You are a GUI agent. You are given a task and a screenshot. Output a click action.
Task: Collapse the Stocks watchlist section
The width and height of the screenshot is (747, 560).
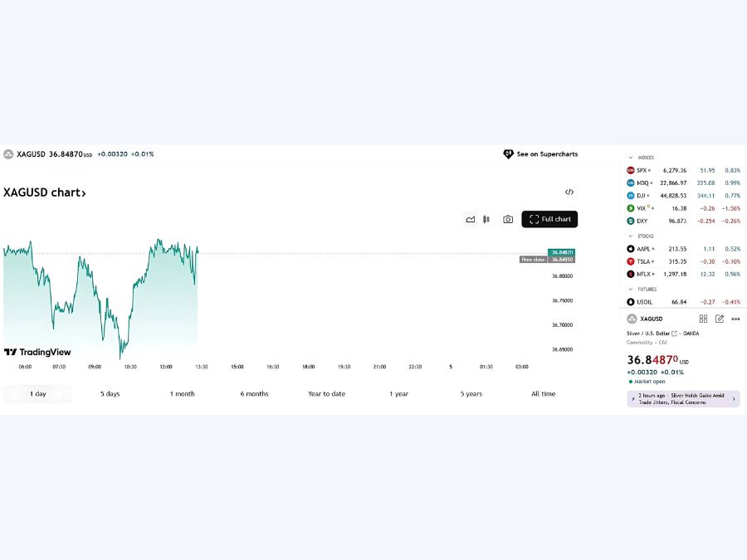631,236
